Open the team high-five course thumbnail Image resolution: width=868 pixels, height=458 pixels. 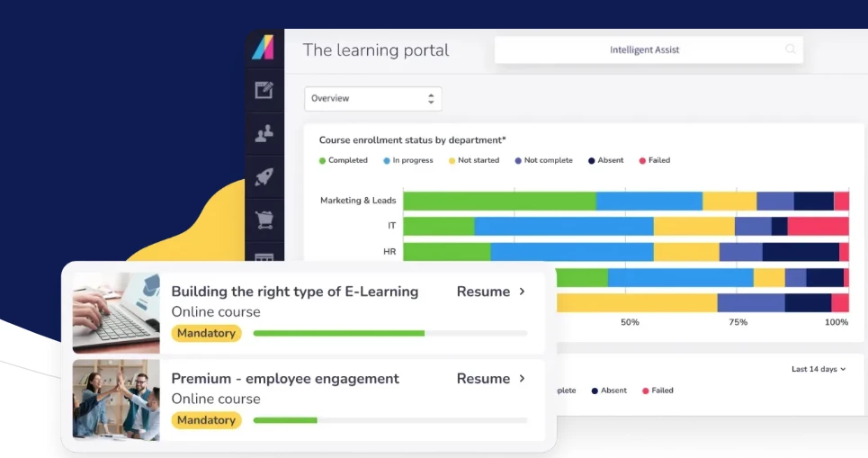tap(116, 400)
